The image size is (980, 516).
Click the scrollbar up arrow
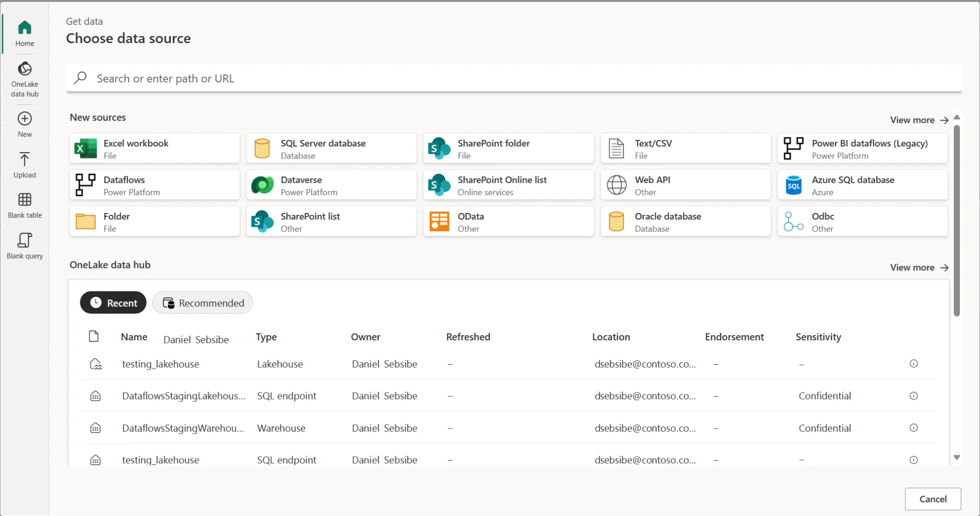(x=957, y=117)
